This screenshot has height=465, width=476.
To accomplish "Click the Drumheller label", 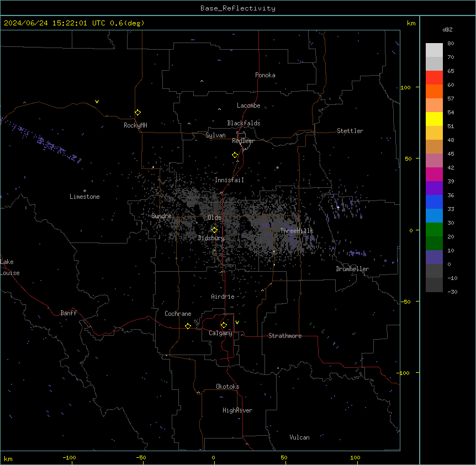I will 352,269.
